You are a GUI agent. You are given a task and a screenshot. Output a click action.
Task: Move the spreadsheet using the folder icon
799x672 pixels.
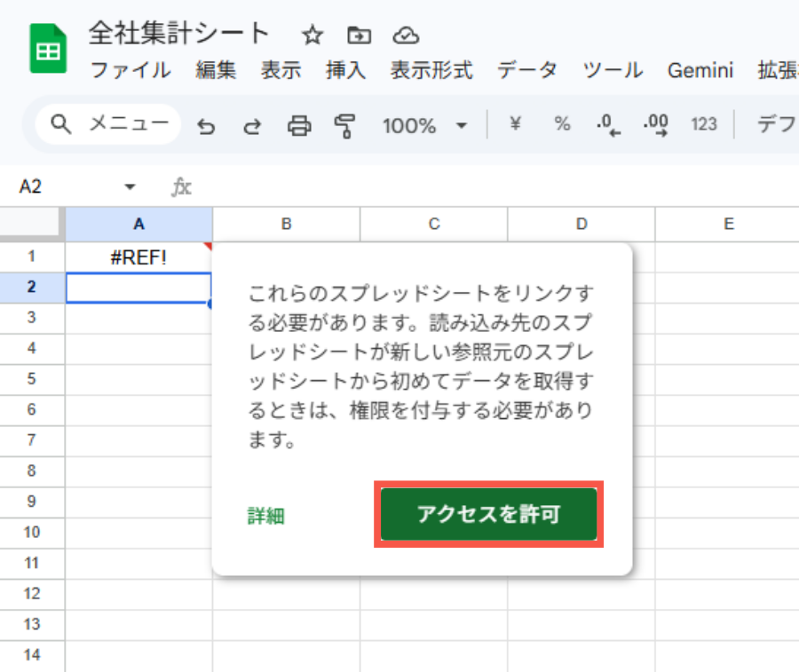coord(359,36)
